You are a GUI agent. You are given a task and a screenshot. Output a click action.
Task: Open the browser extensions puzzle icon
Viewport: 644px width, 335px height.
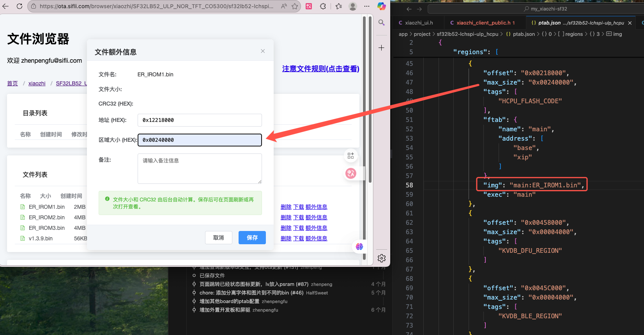pyautogui.click(x=323, y=6)
